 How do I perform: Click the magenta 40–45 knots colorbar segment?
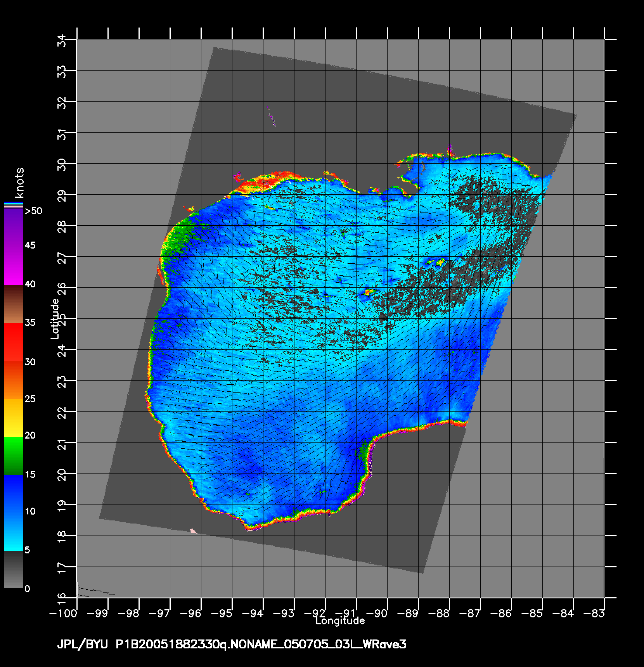pos(14,266)
